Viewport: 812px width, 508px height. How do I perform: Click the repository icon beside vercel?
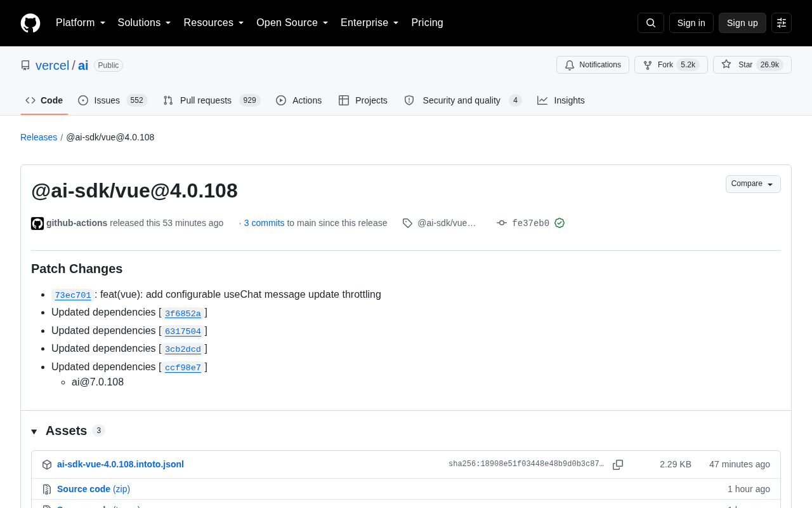pos(25,65)
